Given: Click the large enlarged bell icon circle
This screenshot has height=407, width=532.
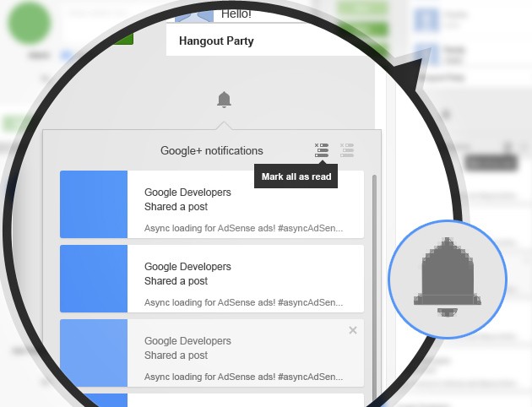Looking at the screenshot, I should (448, 279).
